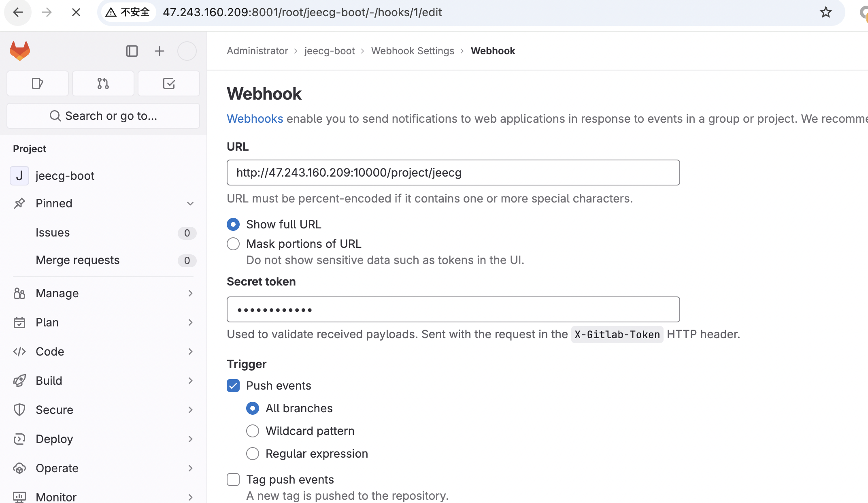The image size is (868, 503).
Task: Bookmark the page with the star icon
Action: 825,12
